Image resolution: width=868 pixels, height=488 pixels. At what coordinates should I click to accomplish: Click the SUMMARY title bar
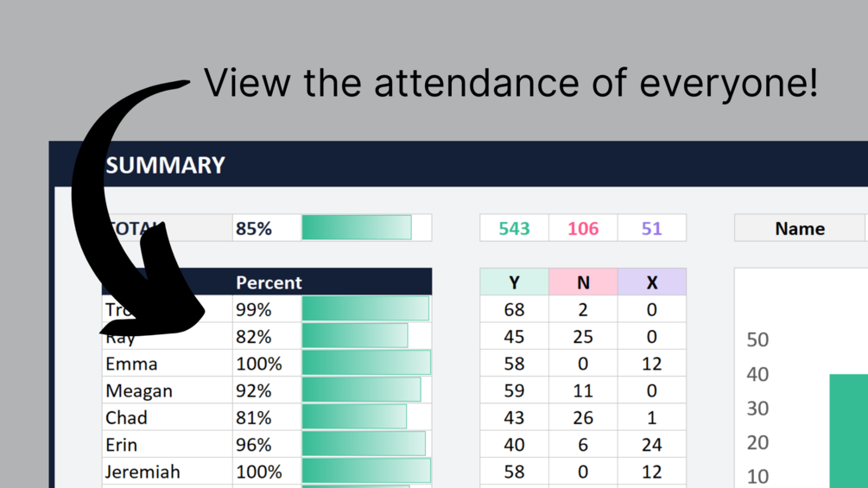[459, 164]
